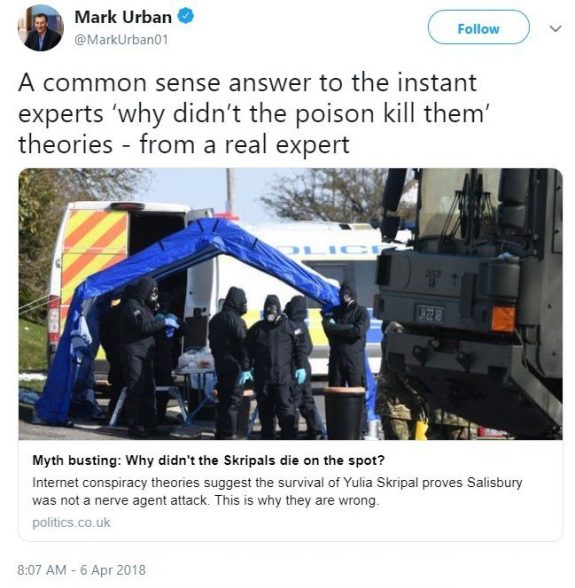Click the politics.co.uk domain link

point(71,522)
